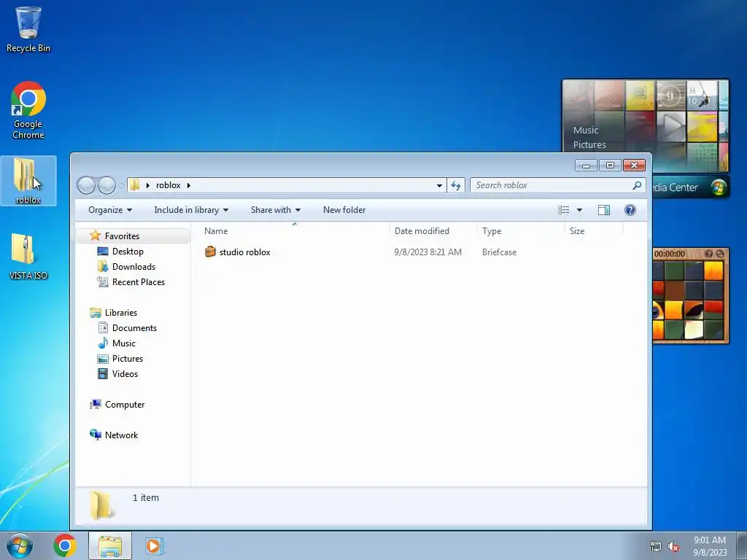Click roblox breadcrumb in address bar
Viewport: 747px width, 560px height.
pyautogui.click(x=169, y=185)
